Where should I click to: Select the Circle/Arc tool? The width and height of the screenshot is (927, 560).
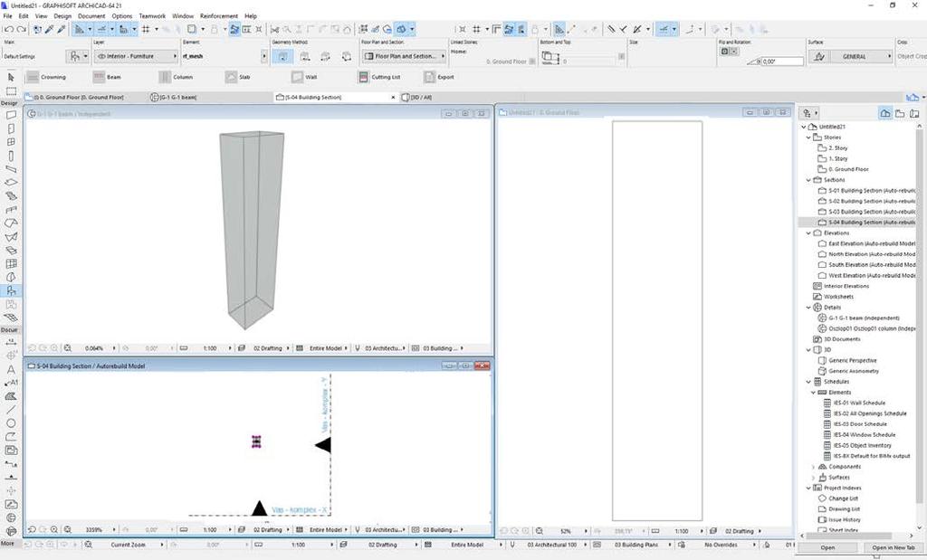[11, 423]
